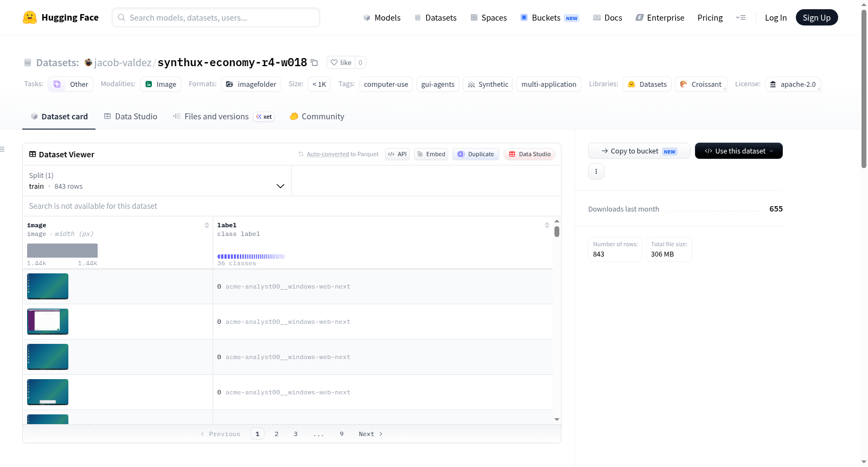
Task: Select the apache-2.0 license tag
Action: point(793,84)
